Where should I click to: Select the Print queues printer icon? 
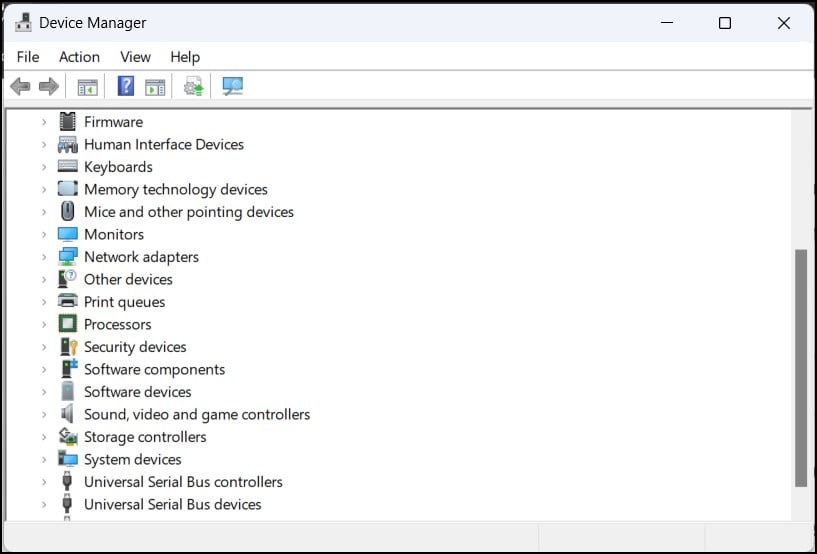coord(67,301)
